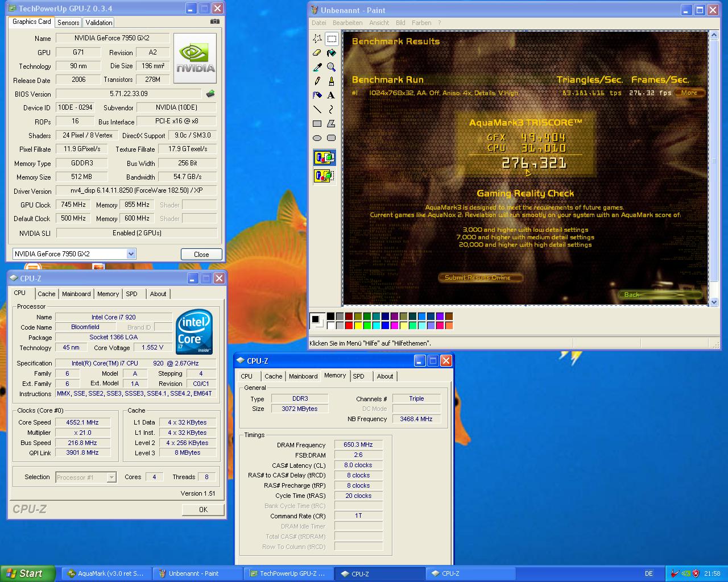The width and height of the screenshot is (728, 582).
Task: Open the Cache tab in left CPU-Z window
Action: coord(47,294)
